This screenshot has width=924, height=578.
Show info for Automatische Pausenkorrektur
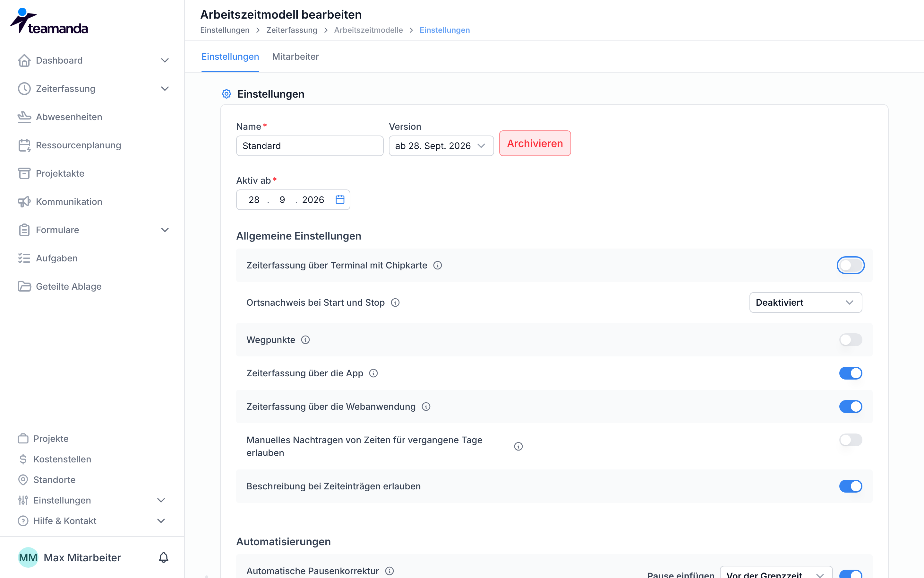tap(389, 571)
